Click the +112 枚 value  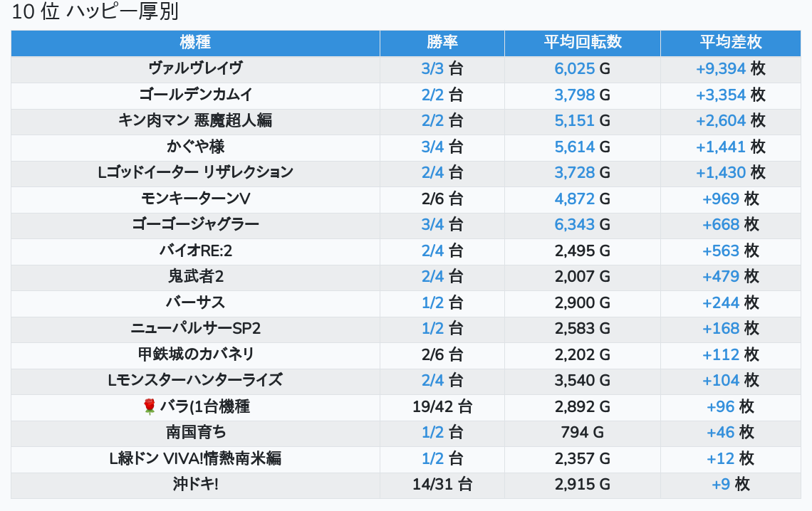(731, 354)
